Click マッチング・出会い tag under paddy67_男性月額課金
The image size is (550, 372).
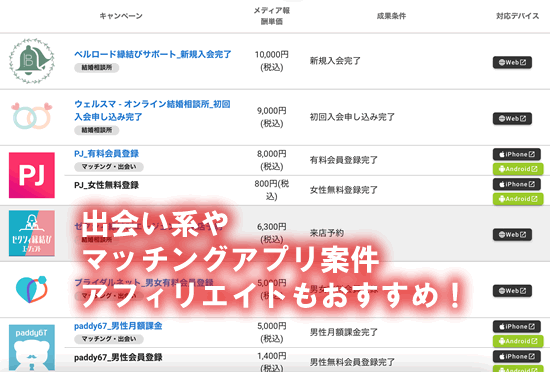[x=109, y=339]
